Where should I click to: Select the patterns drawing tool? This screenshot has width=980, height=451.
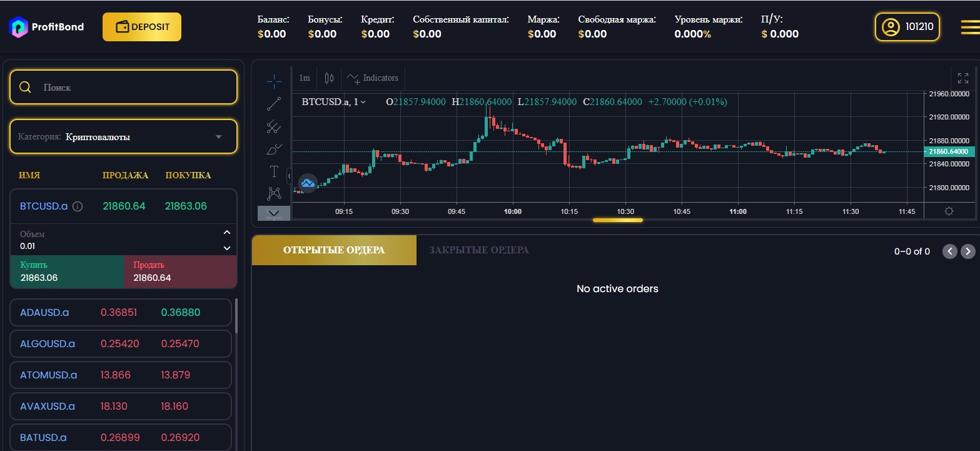click(274, 193)
